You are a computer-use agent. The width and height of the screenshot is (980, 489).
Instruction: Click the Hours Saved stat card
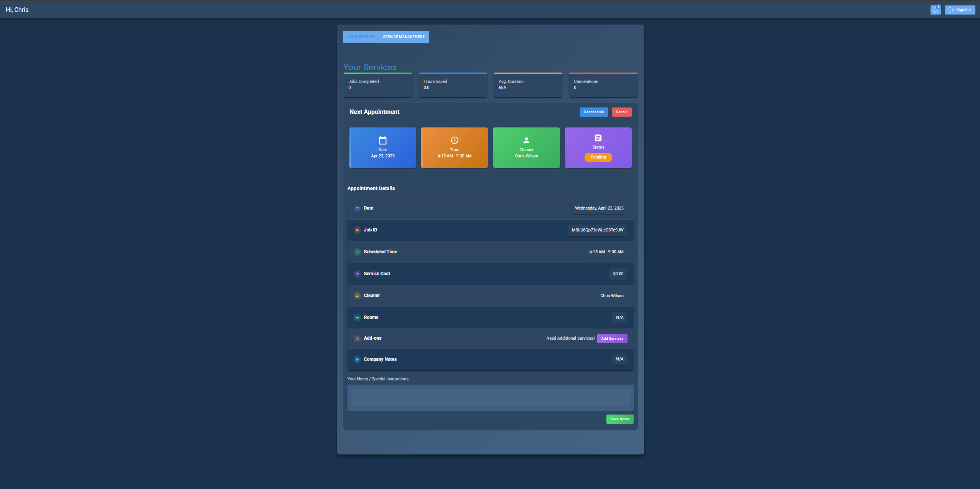(x=453, y=85)
